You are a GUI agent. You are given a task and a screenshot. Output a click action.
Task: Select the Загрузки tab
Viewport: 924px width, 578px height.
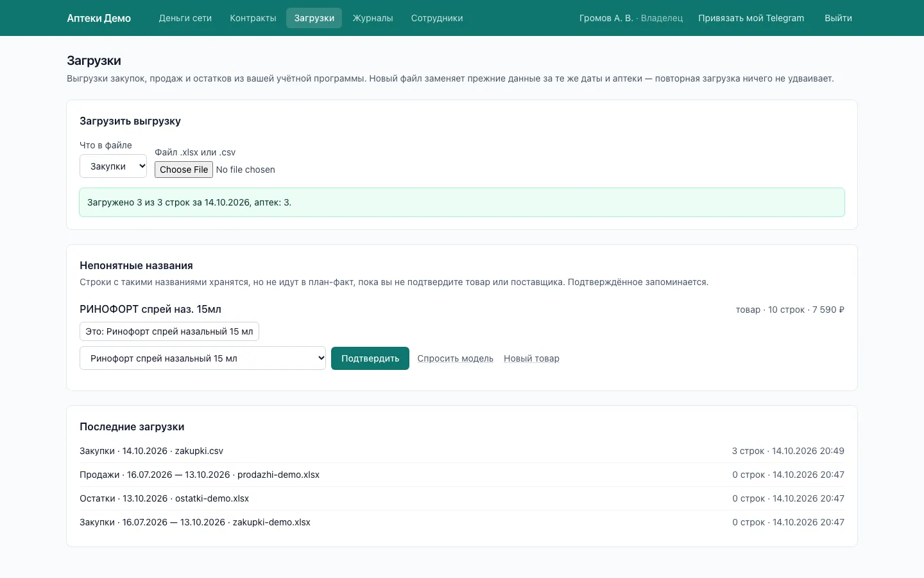pyautogui.click(x=314, y=18)
